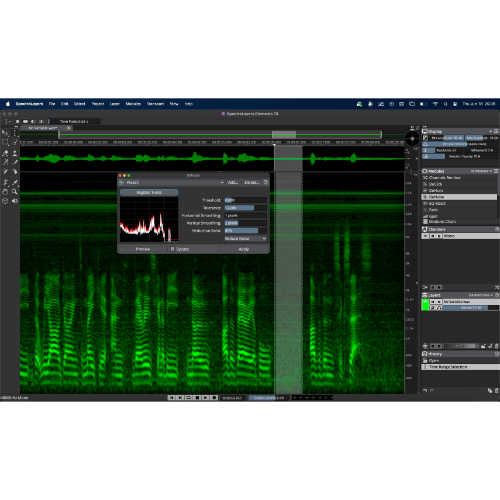
Task: Pick the Clone Stamp tool
Action: [15, 153]
